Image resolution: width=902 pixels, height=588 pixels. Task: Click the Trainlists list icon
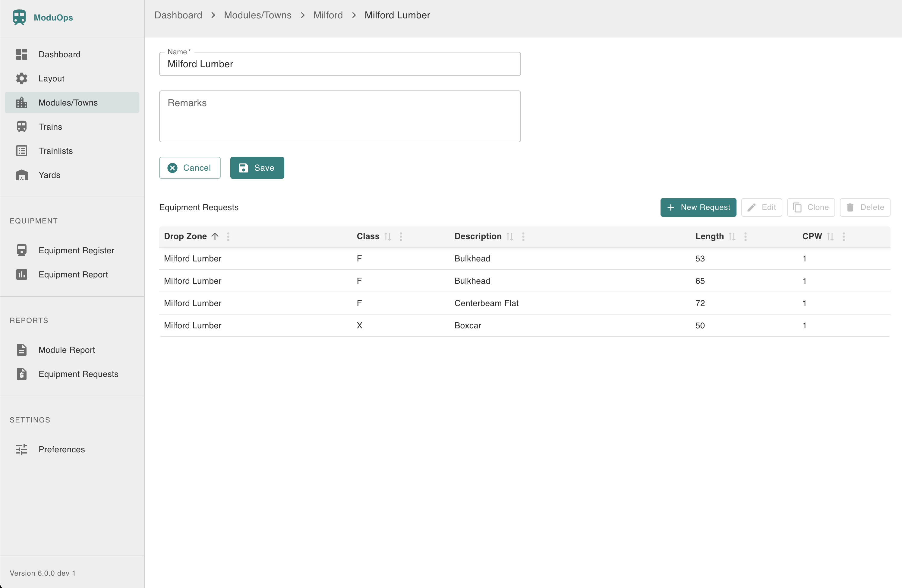(x=22, y=151)
